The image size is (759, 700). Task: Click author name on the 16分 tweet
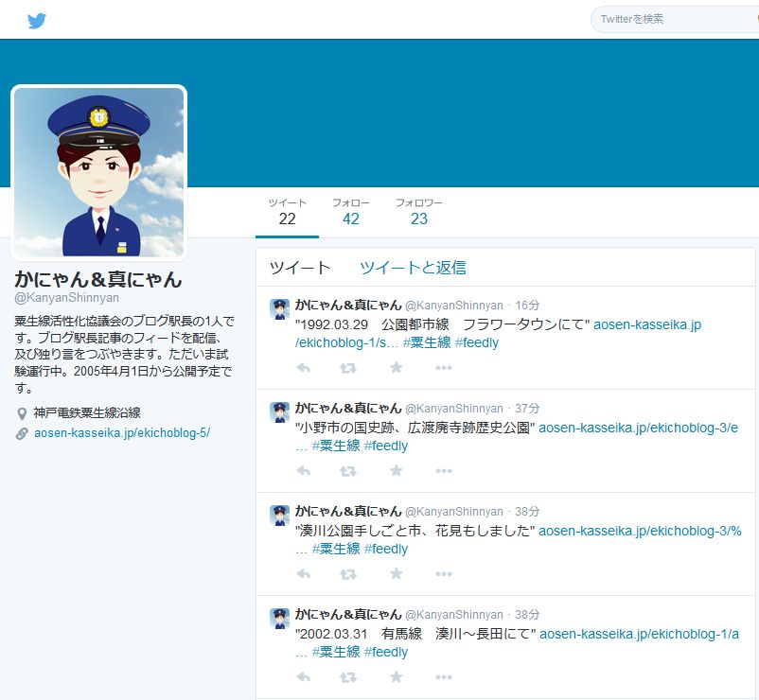point(348,305)
